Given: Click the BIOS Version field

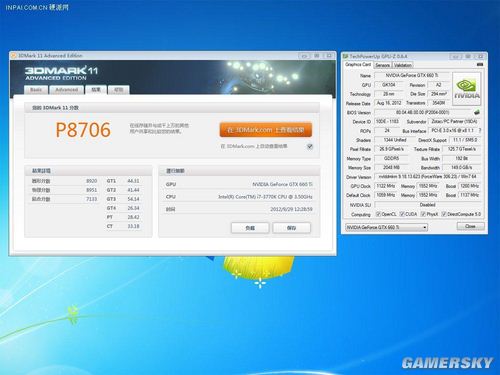Looking at the screenshot, I should click(423, 112).
